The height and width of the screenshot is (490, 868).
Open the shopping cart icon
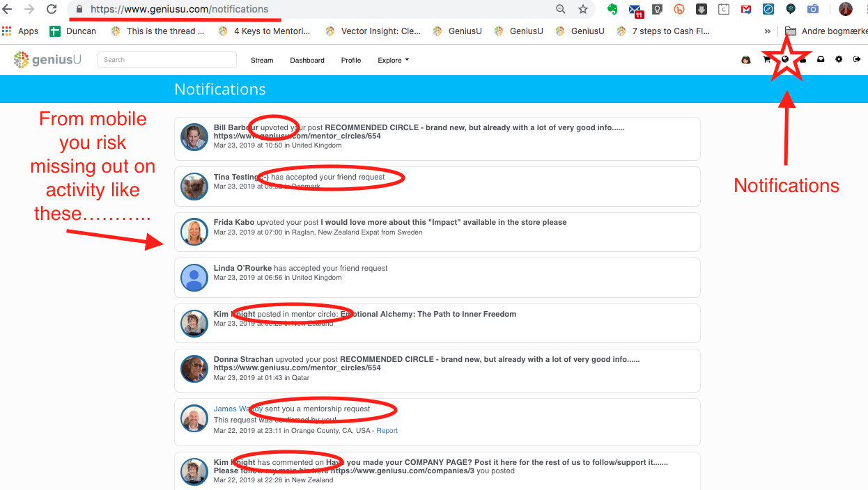coord(766,60)
